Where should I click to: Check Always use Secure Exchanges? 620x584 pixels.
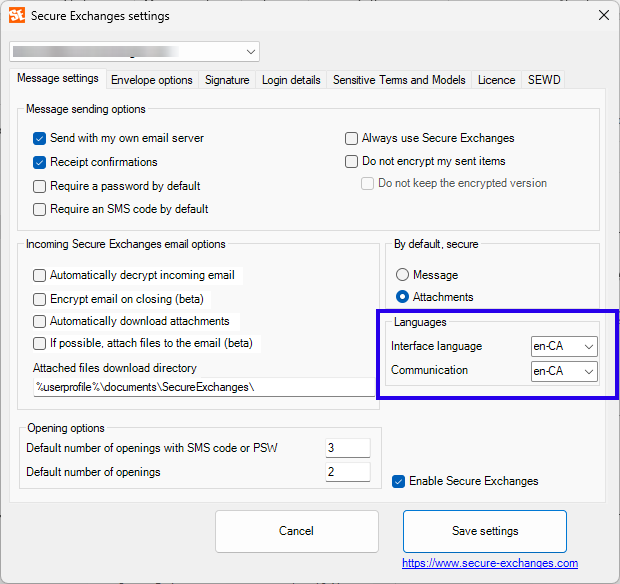click(352, 138)
